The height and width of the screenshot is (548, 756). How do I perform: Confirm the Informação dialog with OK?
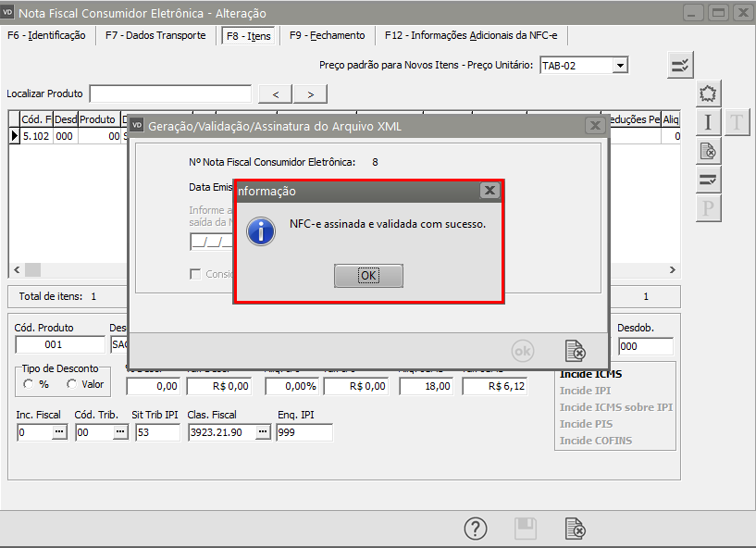[368, 276]
